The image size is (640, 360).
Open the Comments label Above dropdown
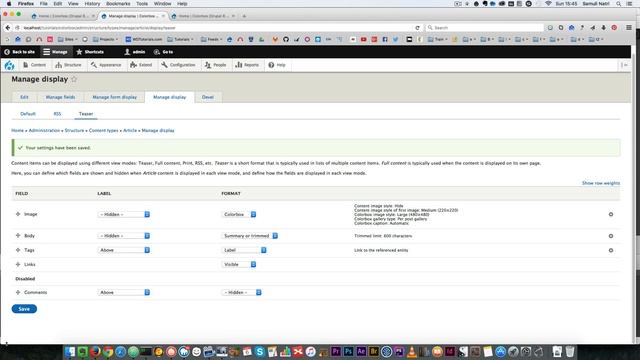click(124, 293)
